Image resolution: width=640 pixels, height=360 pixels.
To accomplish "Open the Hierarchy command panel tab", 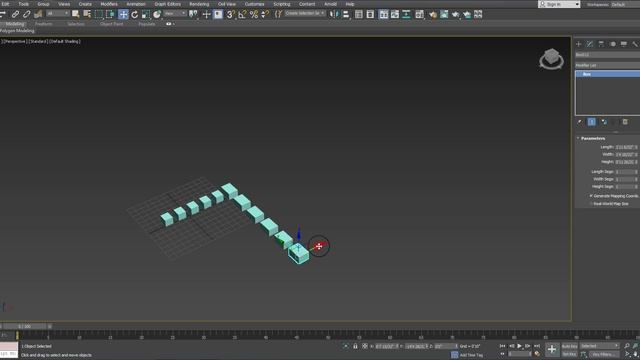I will [601, 44].
